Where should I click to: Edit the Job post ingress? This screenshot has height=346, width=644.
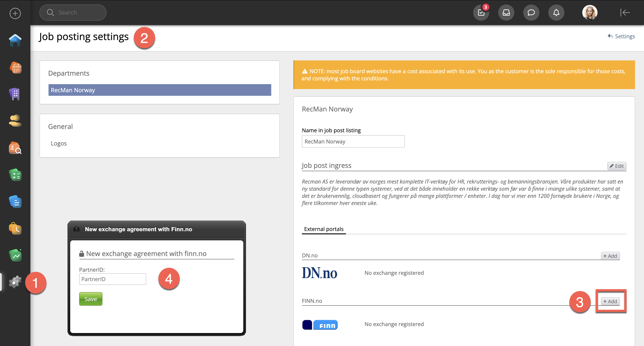point(617,166)
